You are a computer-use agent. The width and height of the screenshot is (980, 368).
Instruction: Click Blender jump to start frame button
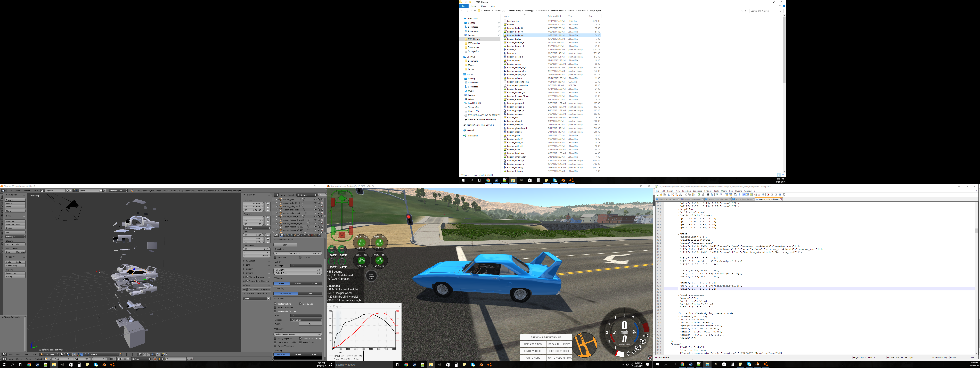111,359
